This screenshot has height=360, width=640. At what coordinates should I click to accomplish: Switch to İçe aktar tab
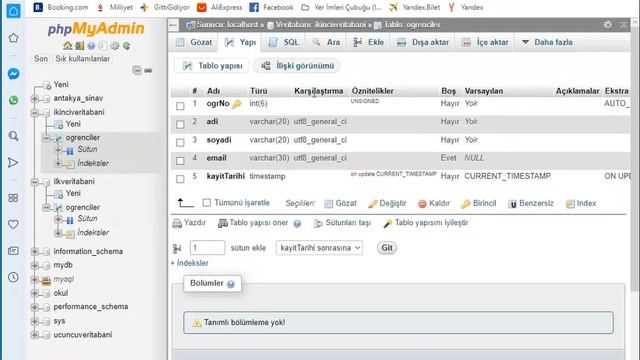click(x=485, y=42)
